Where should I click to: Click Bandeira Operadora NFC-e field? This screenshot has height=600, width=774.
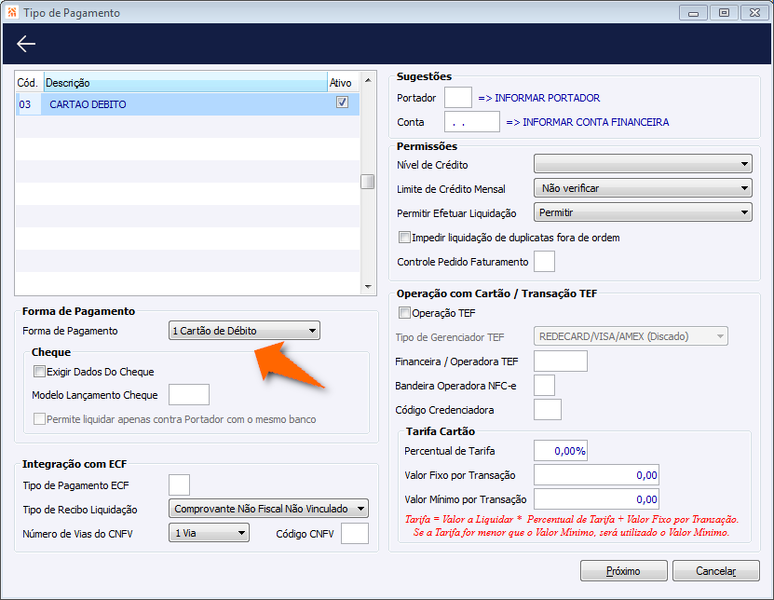[544, 385]
